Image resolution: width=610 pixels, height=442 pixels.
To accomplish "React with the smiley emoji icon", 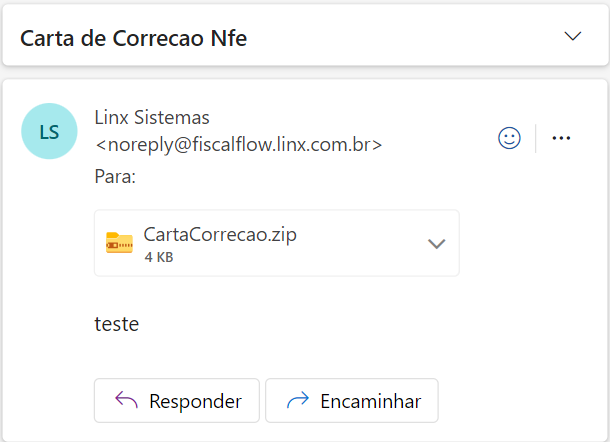I will click(509, 138).
